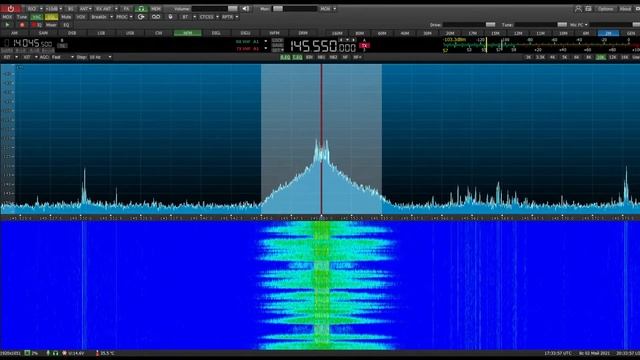Screen dimensions: 640x360
Task: Select the 3K filter bandwidth button
Action: click(x=528, y=57)
